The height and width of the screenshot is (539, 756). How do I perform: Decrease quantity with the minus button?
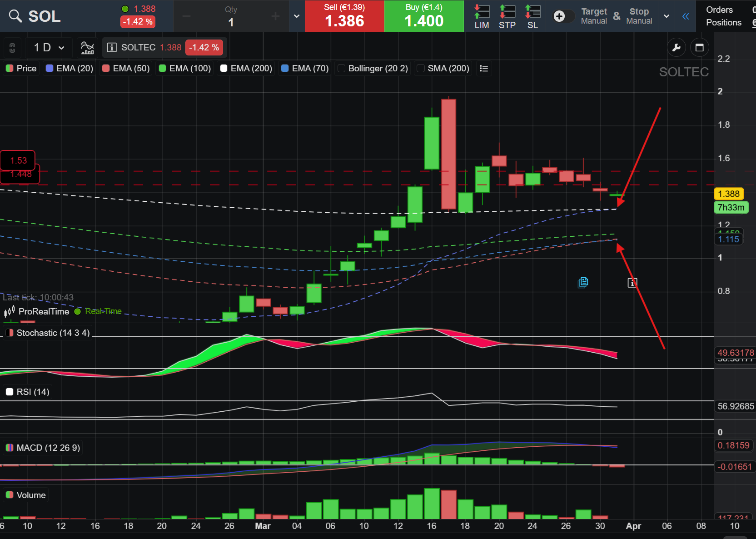[x=187, y=16]
